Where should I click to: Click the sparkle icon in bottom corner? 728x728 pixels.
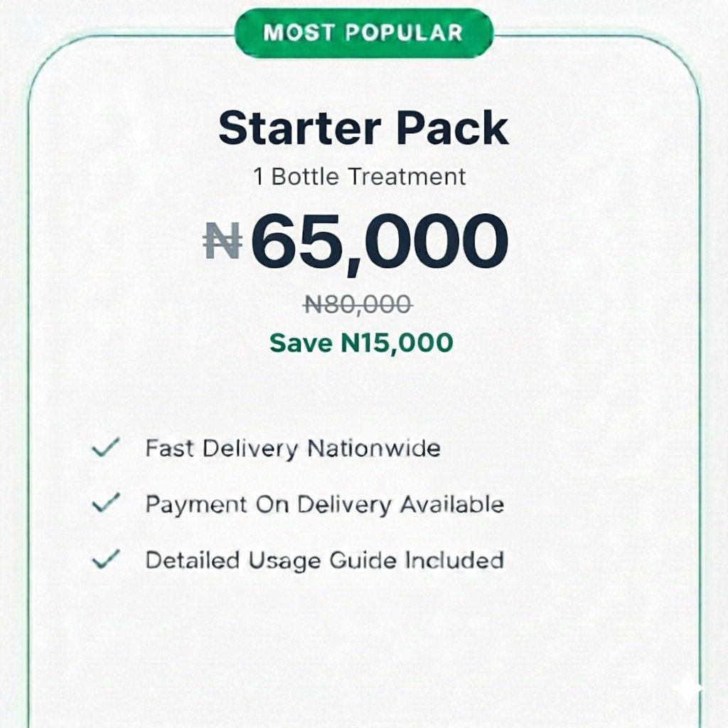point(687,690)
